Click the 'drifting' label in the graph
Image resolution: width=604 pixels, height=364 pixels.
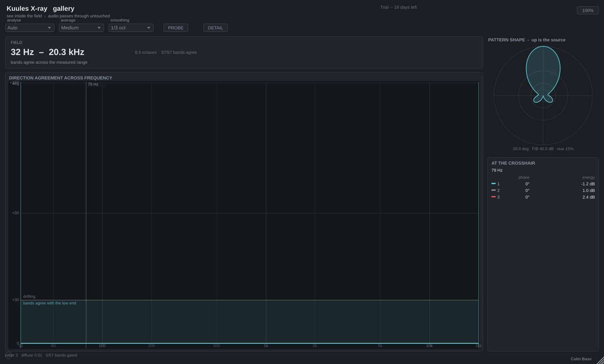pos(29,297)
